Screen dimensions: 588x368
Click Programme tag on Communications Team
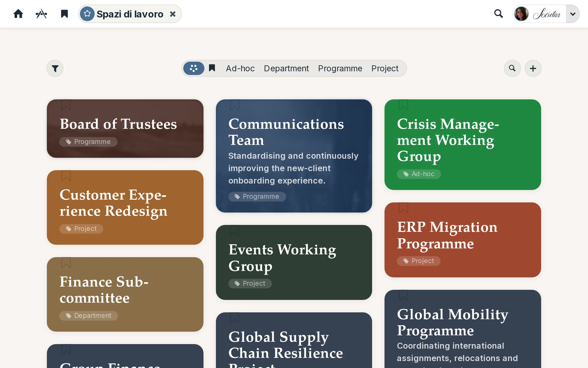257,197
